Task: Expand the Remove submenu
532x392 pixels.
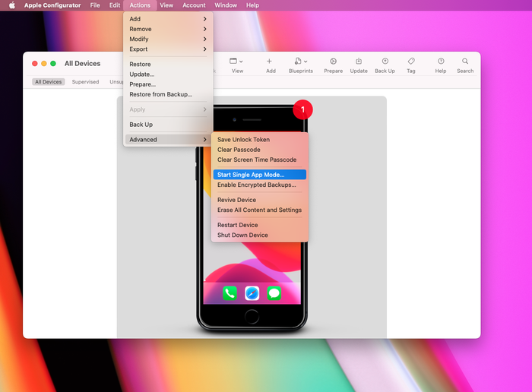Action: [x=168, y=29]
